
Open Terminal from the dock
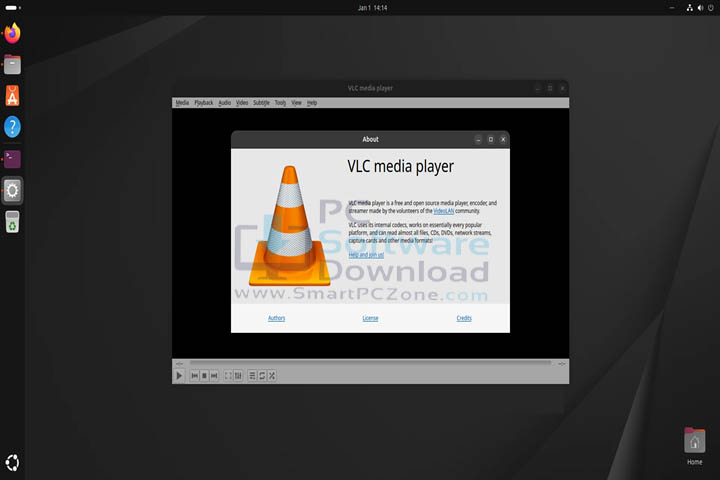coord(12,159)
